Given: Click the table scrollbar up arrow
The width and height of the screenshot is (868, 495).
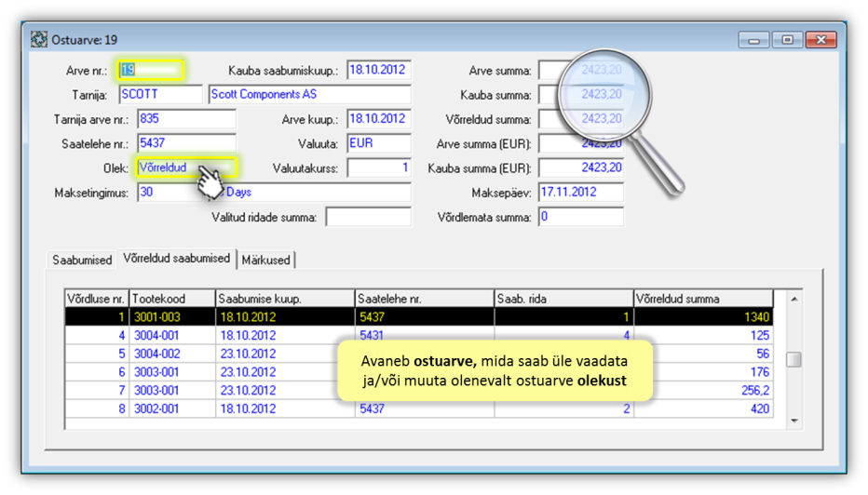Looking at the screenshot, I should [793, 300].
